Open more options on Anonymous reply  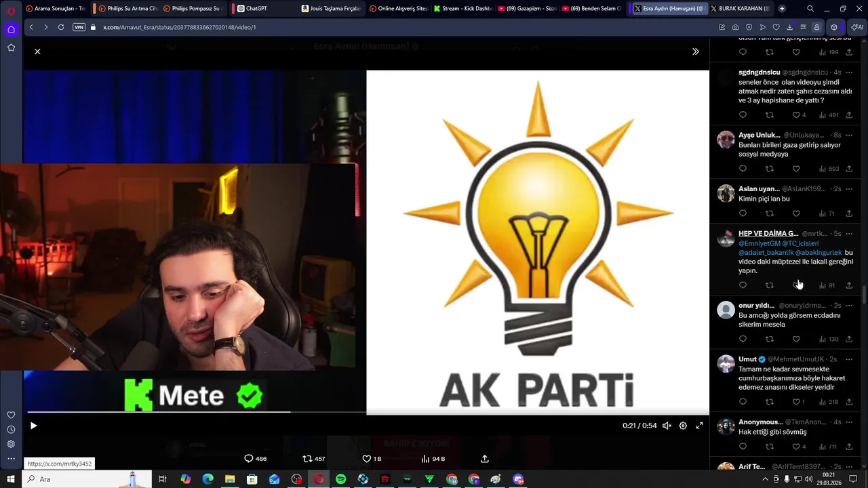[849, 422]
